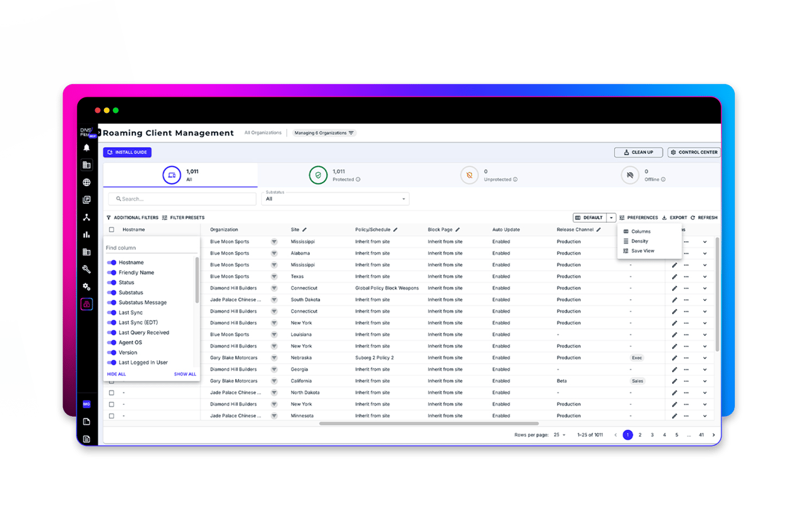This screenshot has height=532, width=798.
Task: Click the sidebar expand arrow near title
Action: tap(99, 132)
